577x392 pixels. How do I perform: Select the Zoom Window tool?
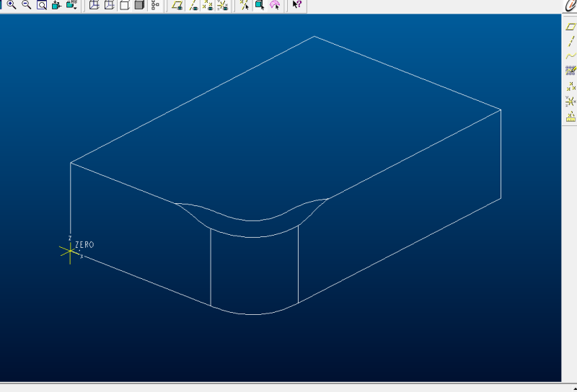[41, 5]
